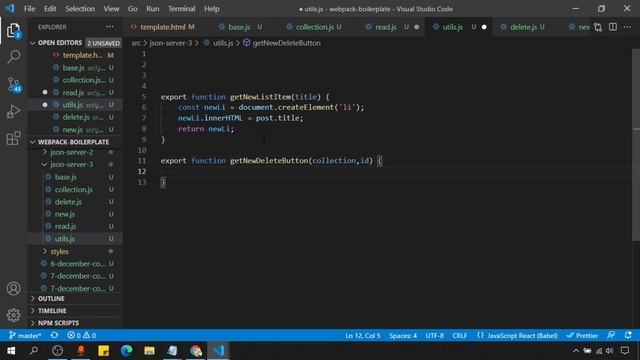Screen dimensions: 640x360
Task: Change indentation via Spaces: 4
Action: point(403,336)
